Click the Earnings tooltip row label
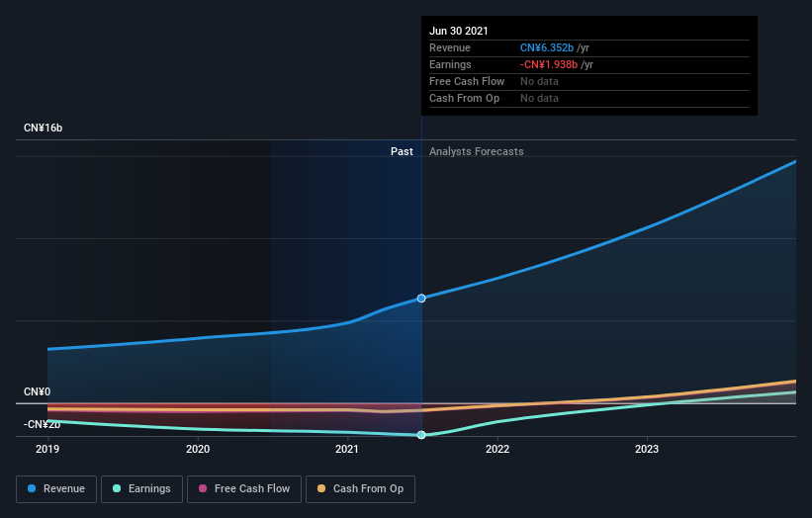Image resolution: width=812 pixels, height=518 pixels. tap(451, 64)
